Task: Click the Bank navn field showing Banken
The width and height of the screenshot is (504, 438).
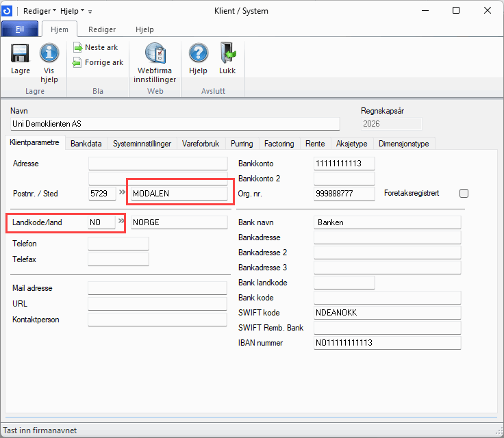Action: point(388,222)
